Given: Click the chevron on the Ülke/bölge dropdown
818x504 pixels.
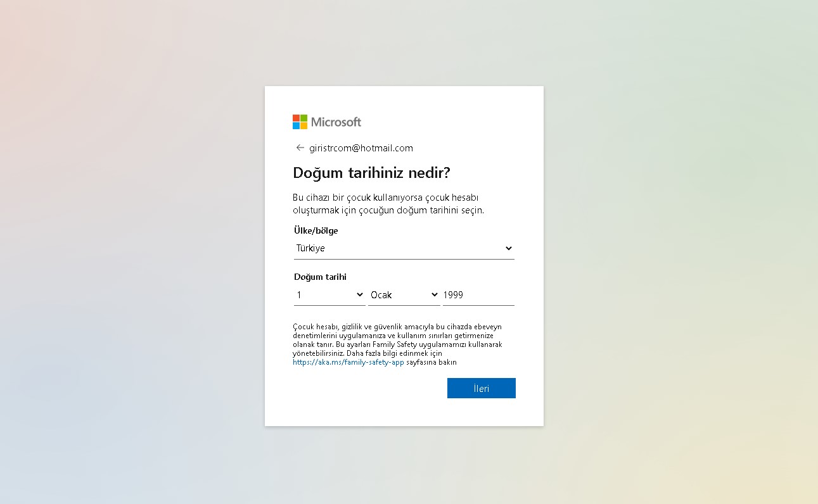Looking at the screenshot, I should (x=508, y=248).
